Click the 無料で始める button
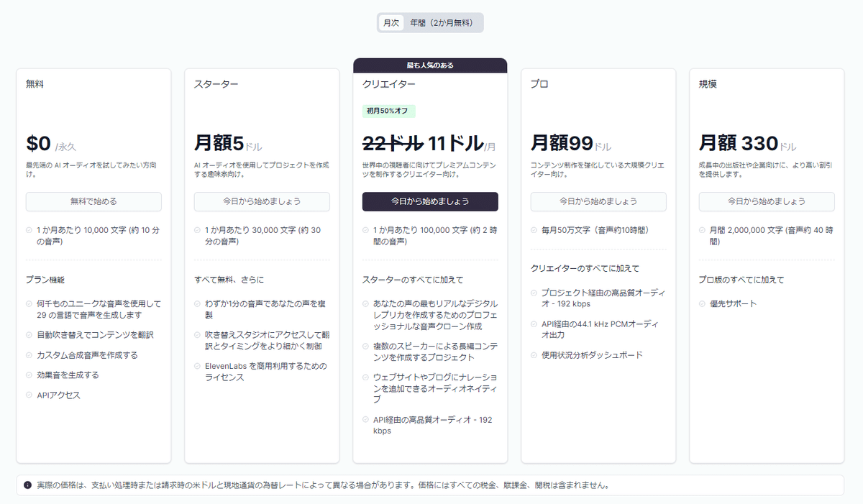 tap(93, 201)
